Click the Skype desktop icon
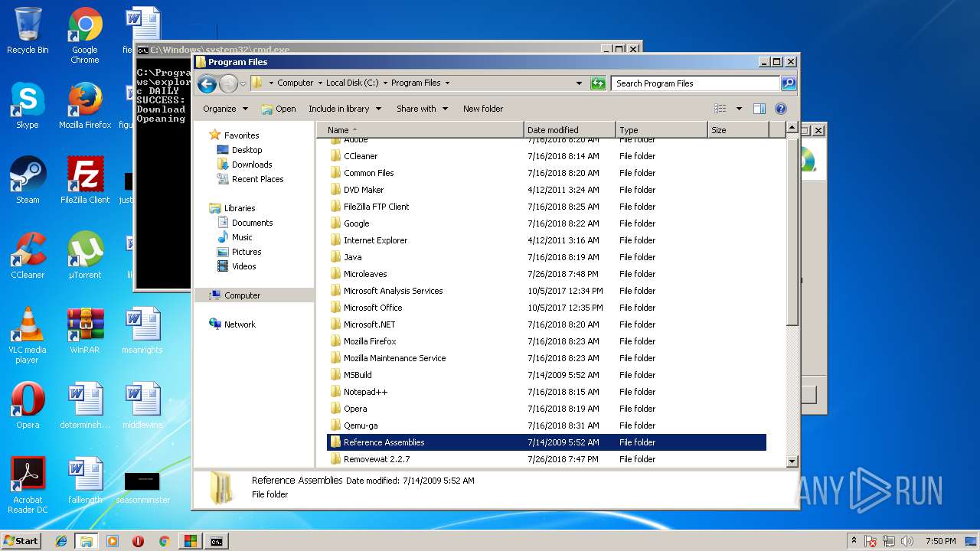Image resolution: width=980 pixels, height=551 pixels. click(28, 106)
